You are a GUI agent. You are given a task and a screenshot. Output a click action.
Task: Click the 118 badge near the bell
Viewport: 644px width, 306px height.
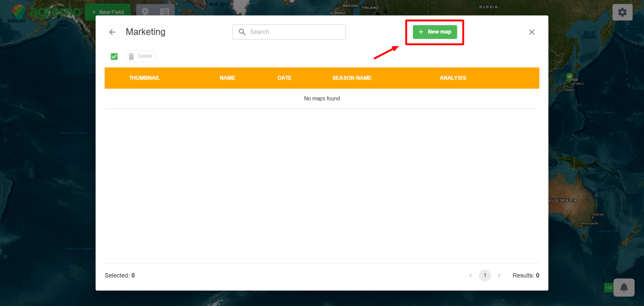[608, 288]
